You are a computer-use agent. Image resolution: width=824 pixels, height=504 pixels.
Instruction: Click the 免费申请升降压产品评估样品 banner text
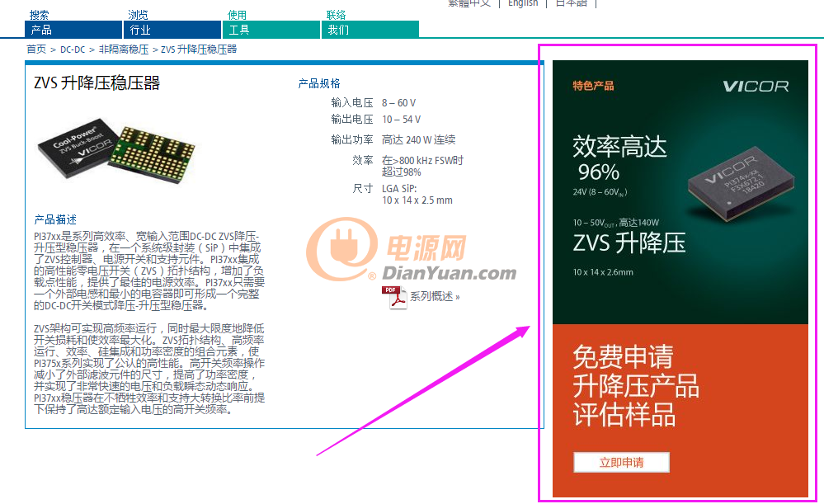[636, 386]
